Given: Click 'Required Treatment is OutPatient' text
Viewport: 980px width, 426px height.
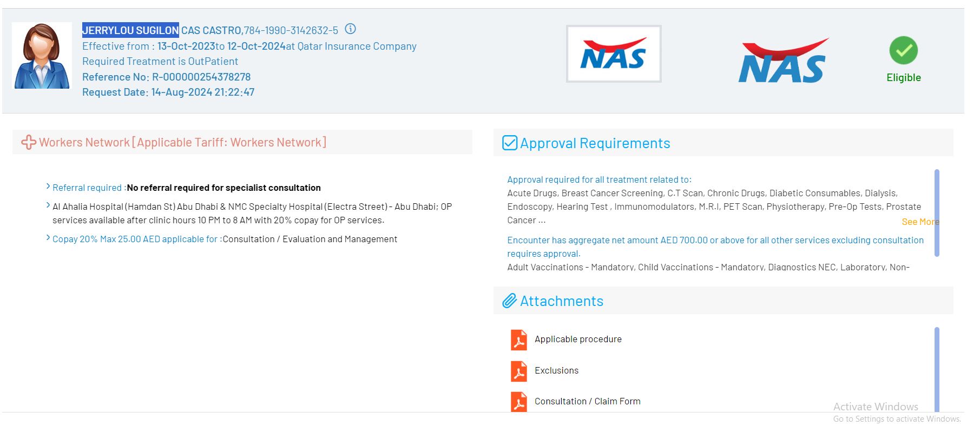Looking at the screenshot, I should pyautogui.click(x=160, y=61).
